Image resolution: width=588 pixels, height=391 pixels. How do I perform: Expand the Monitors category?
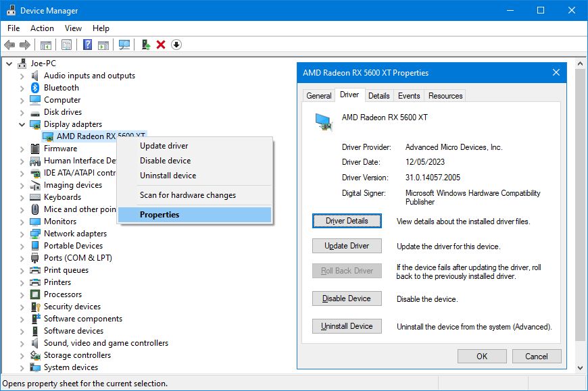point(22,221)
